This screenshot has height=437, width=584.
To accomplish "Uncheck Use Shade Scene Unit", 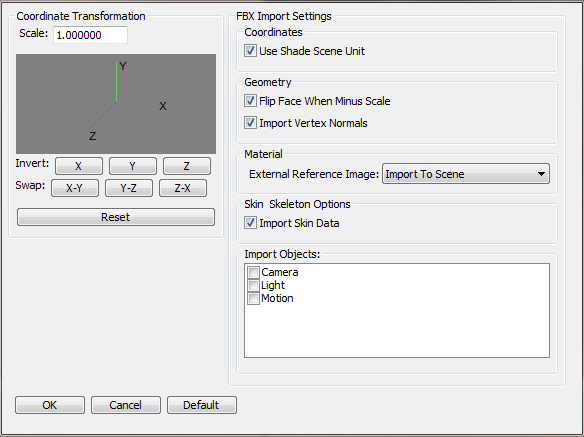I will coord(250,51).
